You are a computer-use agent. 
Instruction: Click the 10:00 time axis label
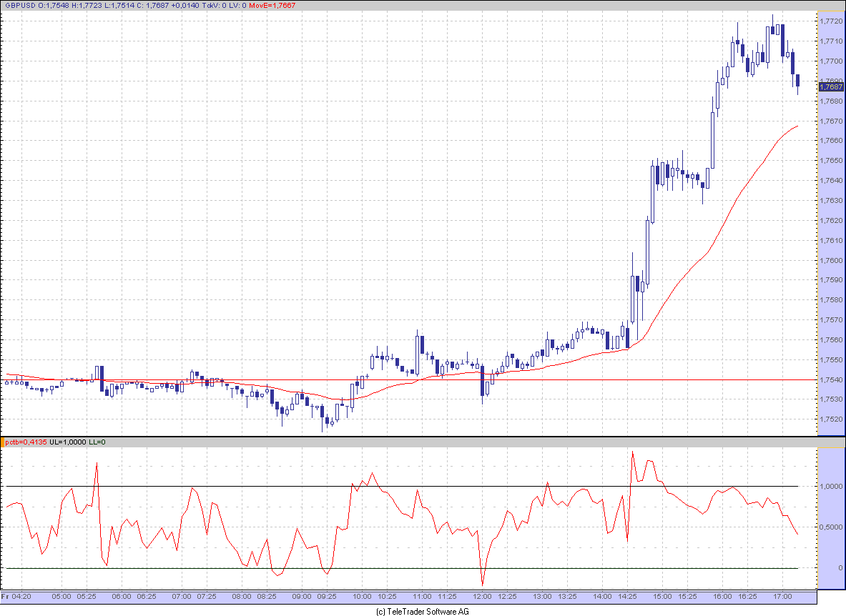click(x=362, y=596)
